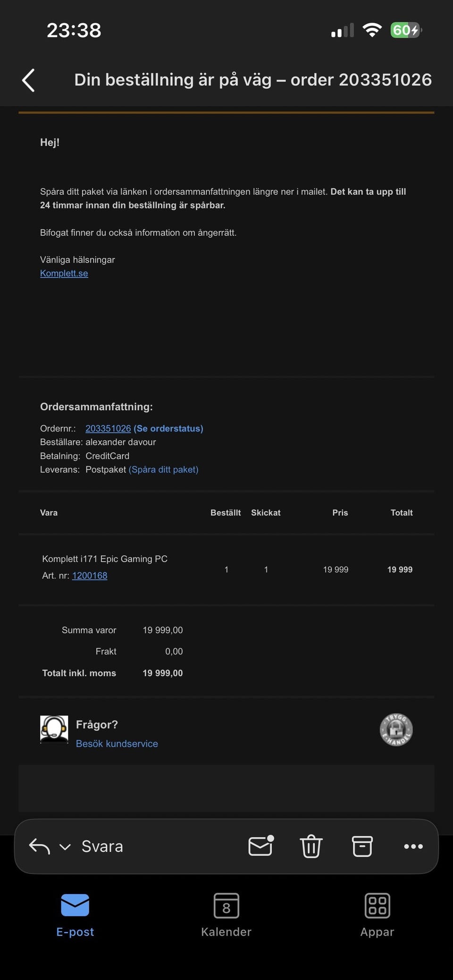Archive email with box icon
This screenshot has width=453, height=980.
[362, 846]
